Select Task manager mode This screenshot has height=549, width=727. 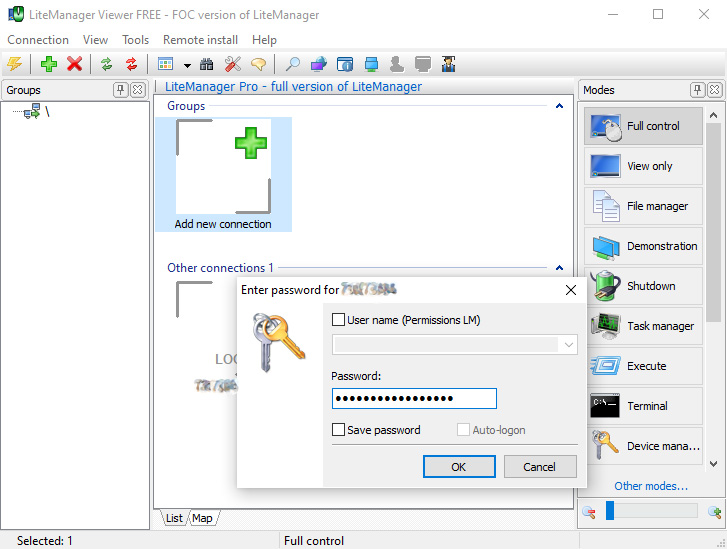click(644, 326)
